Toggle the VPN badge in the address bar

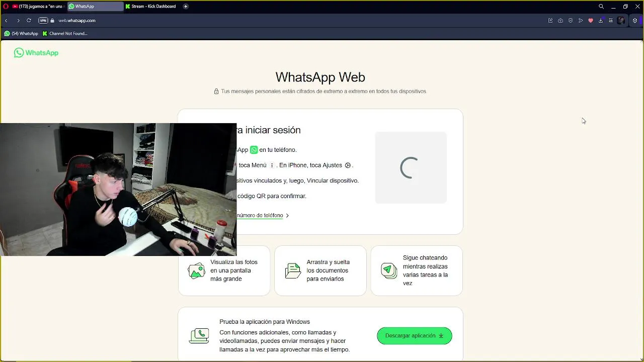tap(43, 21)
